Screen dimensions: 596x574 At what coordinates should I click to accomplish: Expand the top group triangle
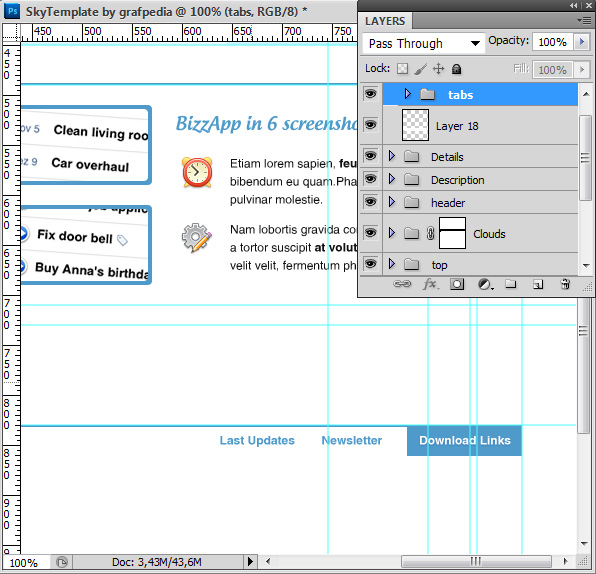[x=392, y=263]
